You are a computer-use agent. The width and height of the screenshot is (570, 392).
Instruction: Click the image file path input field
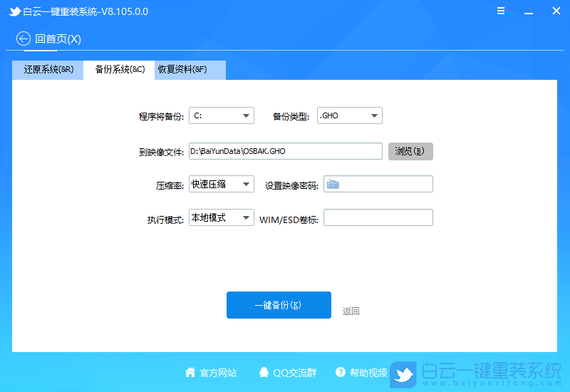click(286, 151)
